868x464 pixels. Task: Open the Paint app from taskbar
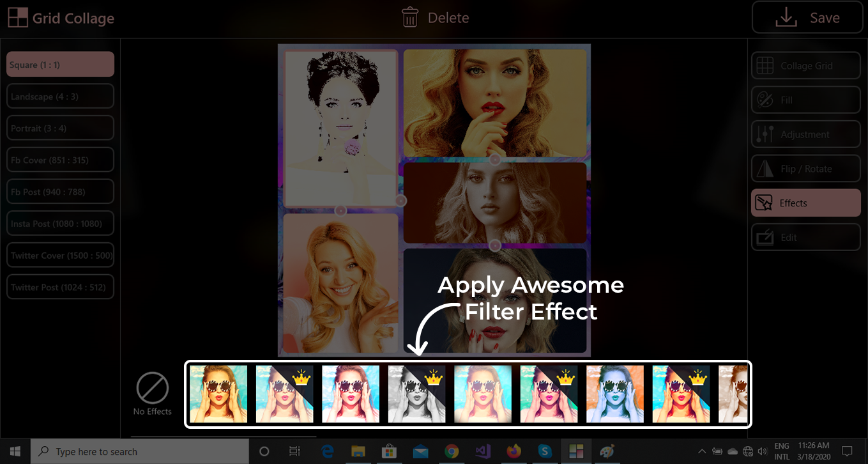(607, 451)
